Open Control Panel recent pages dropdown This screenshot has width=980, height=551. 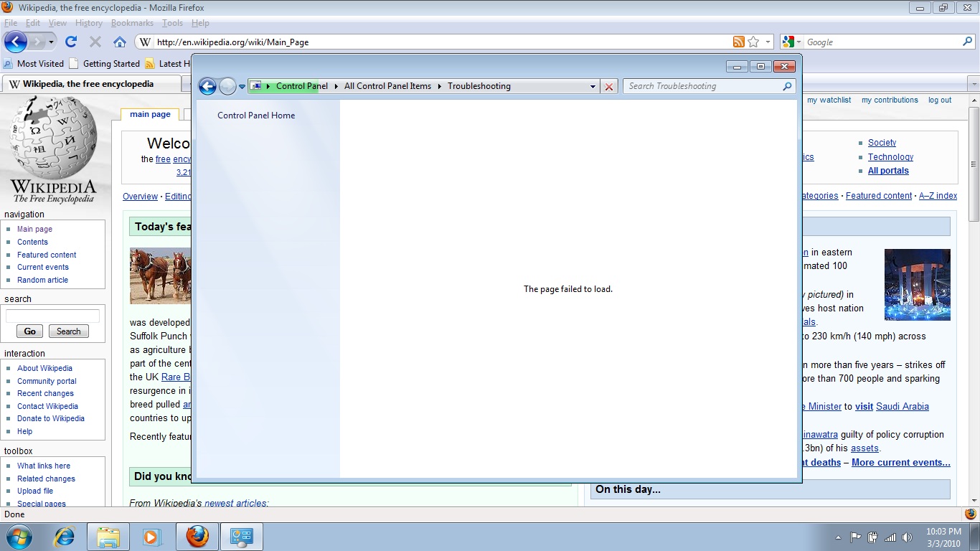242,87
